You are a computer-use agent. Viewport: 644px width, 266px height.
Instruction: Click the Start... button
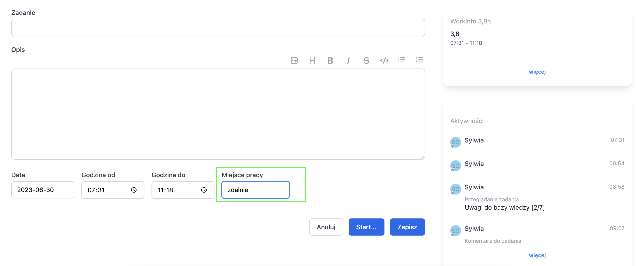click(x=366, y=227)
